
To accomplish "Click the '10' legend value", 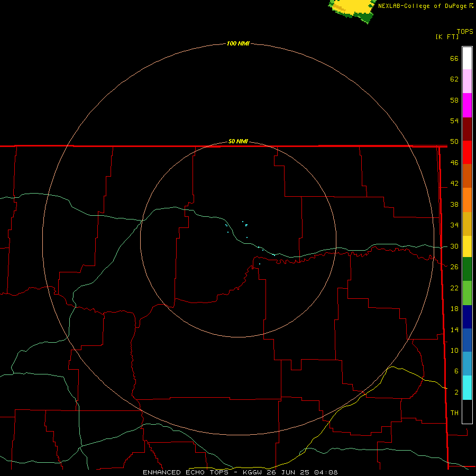I will point(454,351).
